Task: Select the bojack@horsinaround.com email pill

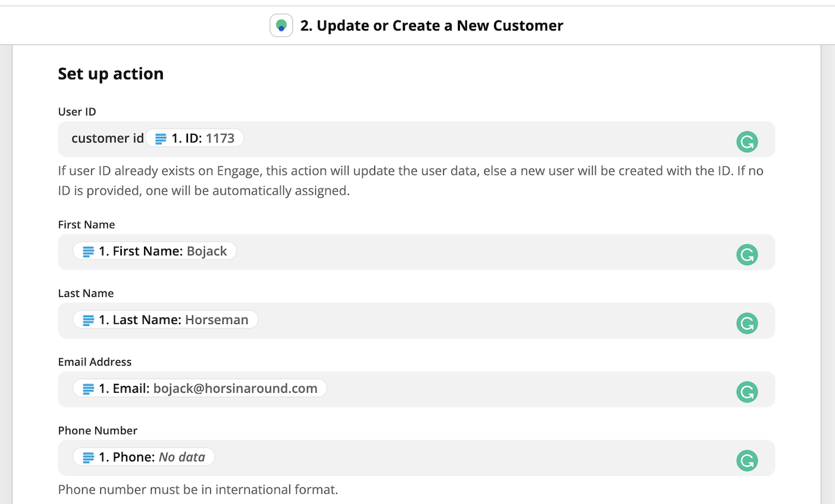Action: click(200, 389)
